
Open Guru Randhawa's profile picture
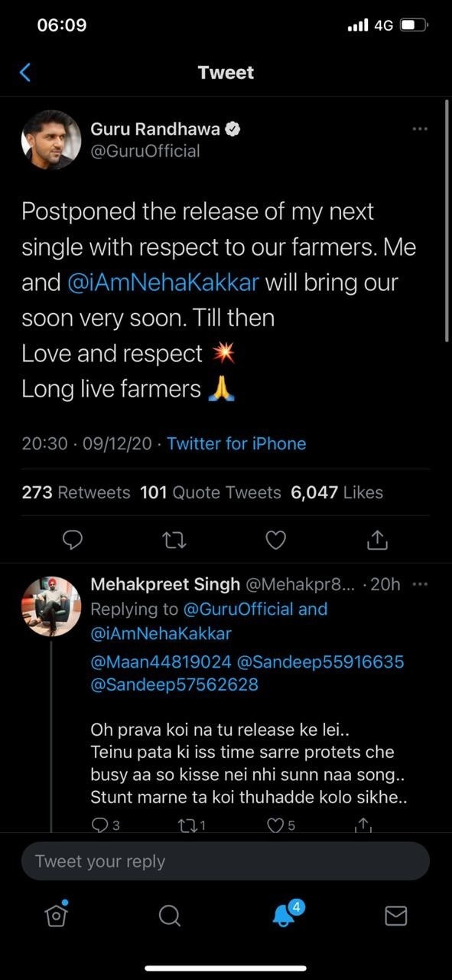tap(51, 139)
